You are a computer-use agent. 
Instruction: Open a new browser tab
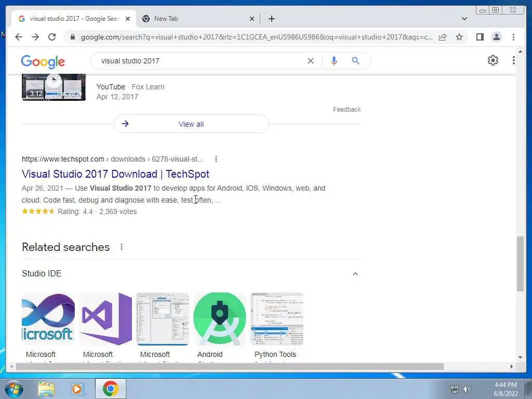[271, 19]
